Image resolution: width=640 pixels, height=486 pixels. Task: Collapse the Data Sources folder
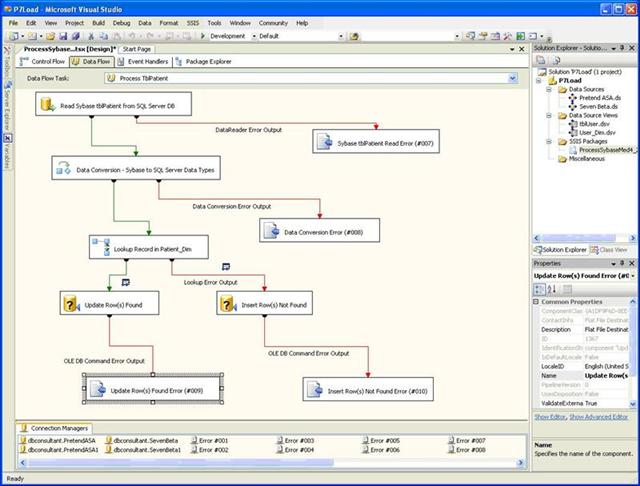pyautogui.click(x=549, y=89)
